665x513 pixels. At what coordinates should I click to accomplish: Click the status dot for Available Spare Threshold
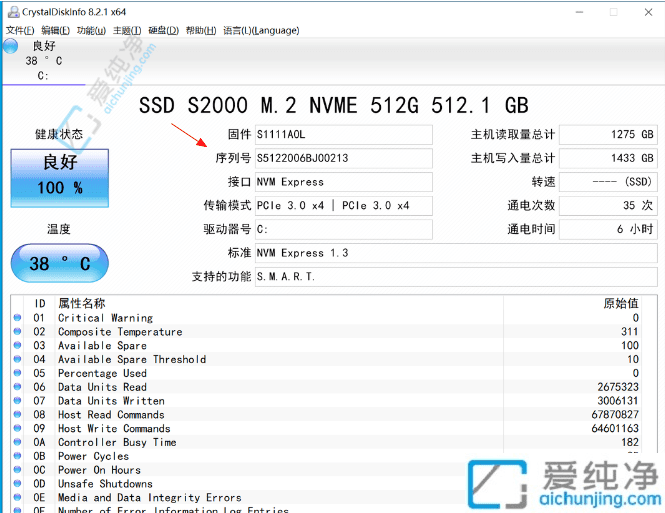(x=17, y=359)
